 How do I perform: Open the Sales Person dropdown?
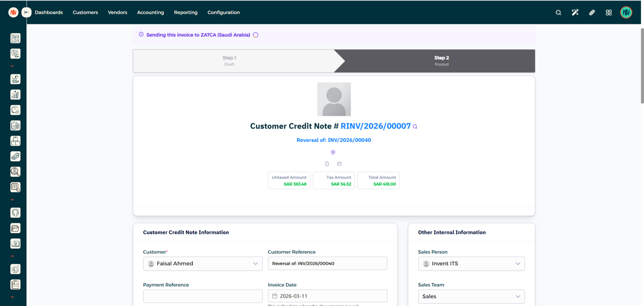(x=471, y=263)
